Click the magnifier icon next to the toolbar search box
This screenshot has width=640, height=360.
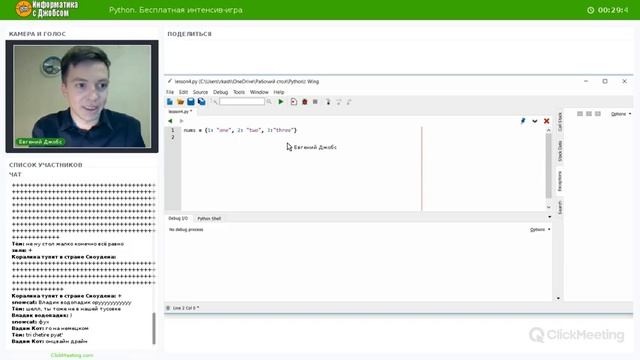coord(269,102)
